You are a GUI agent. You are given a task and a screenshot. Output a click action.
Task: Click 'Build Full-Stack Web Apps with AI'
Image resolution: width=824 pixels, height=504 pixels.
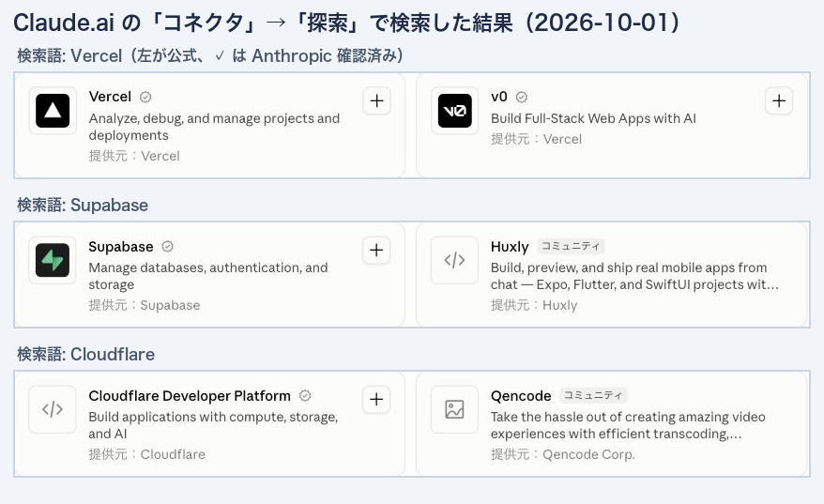(593, 118)
